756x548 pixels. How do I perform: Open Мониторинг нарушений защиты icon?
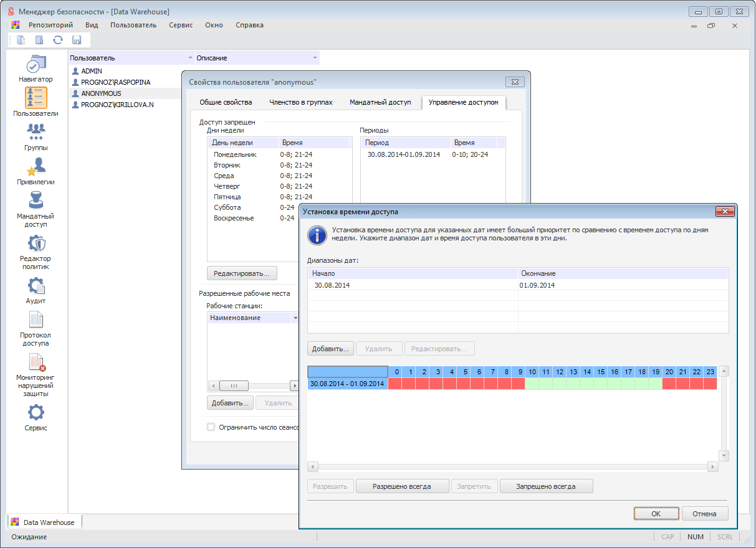(36, 362)
